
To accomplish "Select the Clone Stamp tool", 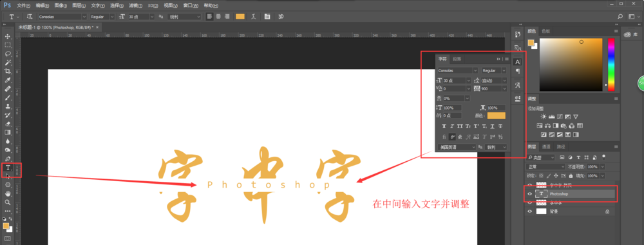I will tap(7, 106).
